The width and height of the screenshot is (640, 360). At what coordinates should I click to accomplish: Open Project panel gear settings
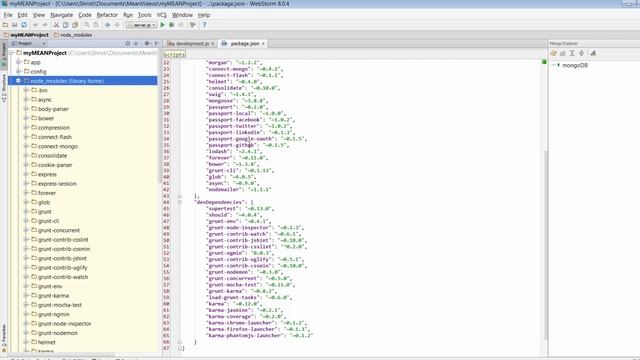[147, 43]
